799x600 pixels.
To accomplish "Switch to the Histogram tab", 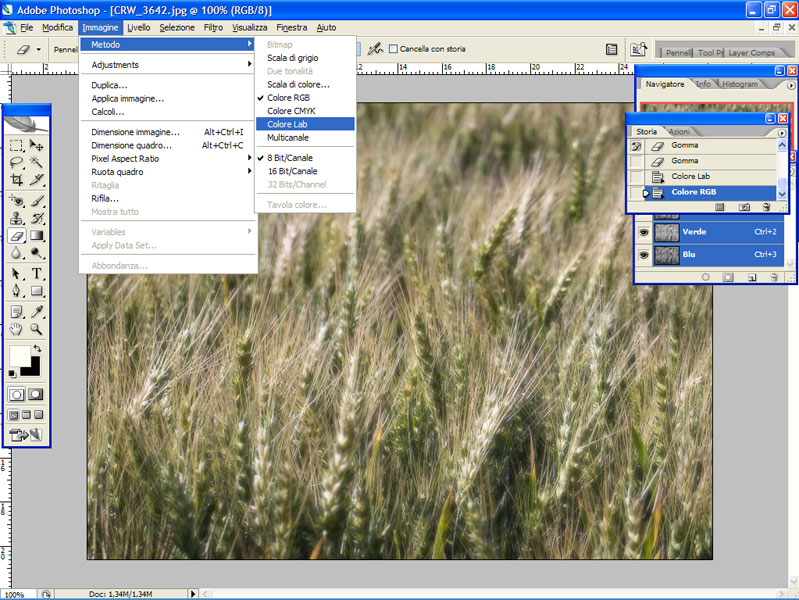I will 739,84.
